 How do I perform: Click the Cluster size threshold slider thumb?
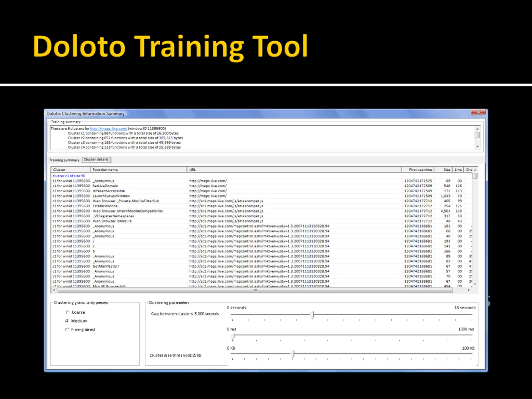coord(292,354)
